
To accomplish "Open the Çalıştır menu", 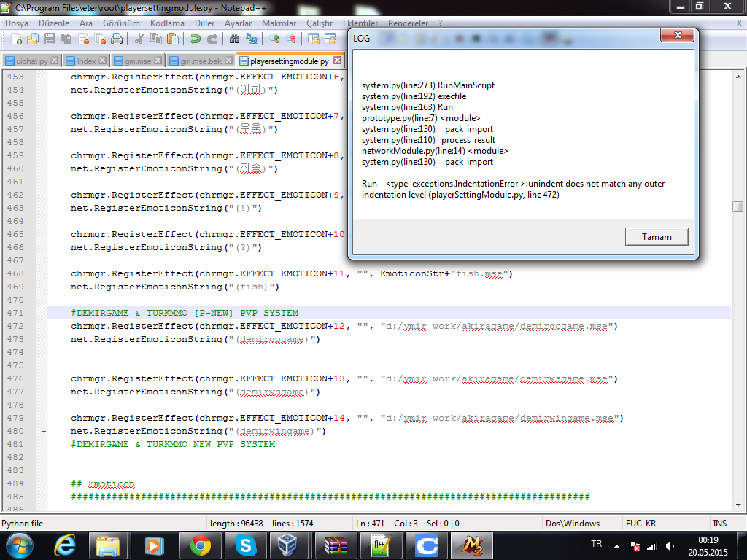I will [x=320, y=23].
